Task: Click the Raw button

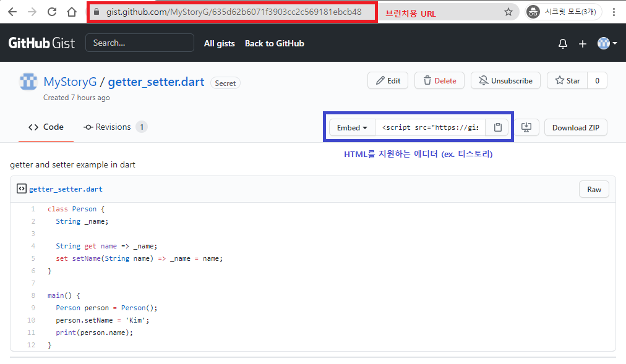Action: coord(593,189)
